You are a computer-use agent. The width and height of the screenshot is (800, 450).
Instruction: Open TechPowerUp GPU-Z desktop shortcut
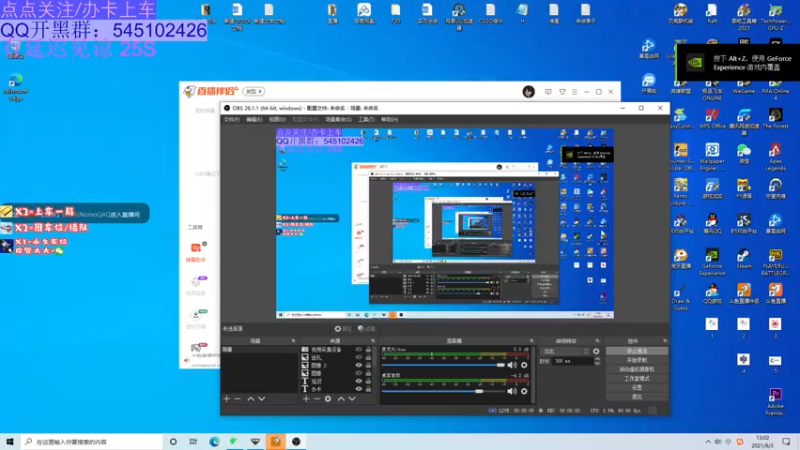[776, 16]
